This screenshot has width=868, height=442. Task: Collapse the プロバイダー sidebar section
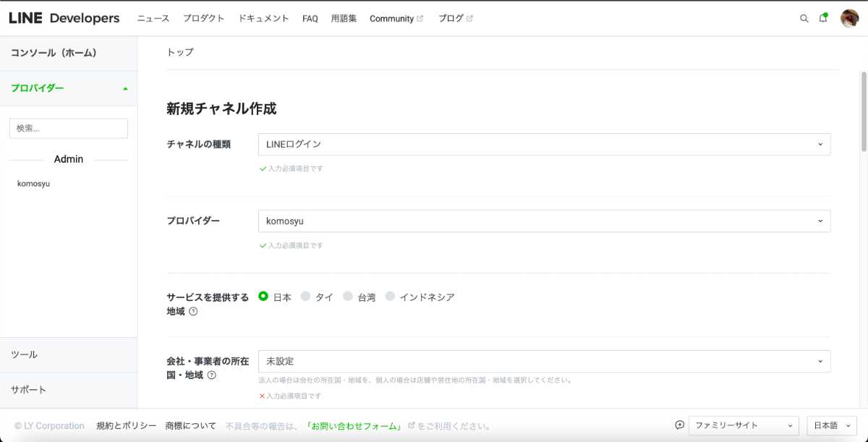[69, 88]
